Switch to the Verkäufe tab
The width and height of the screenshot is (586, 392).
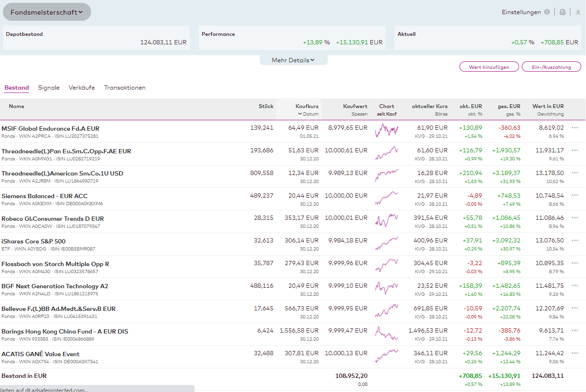(82, 88)
